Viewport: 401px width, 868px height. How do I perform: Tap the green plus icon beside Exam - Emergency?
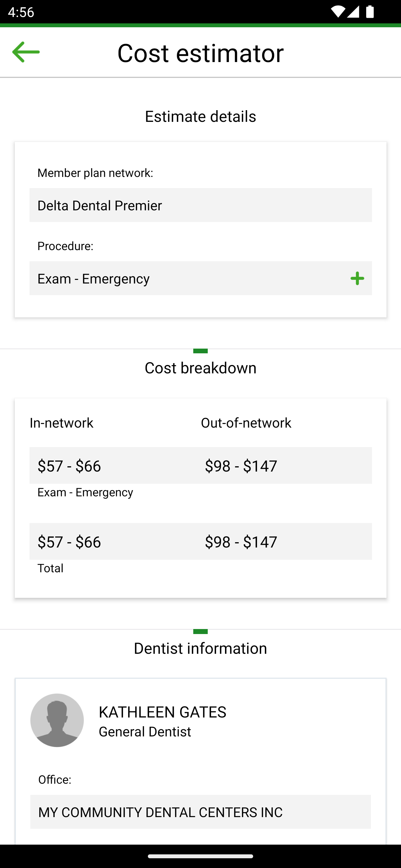[357, 279]
